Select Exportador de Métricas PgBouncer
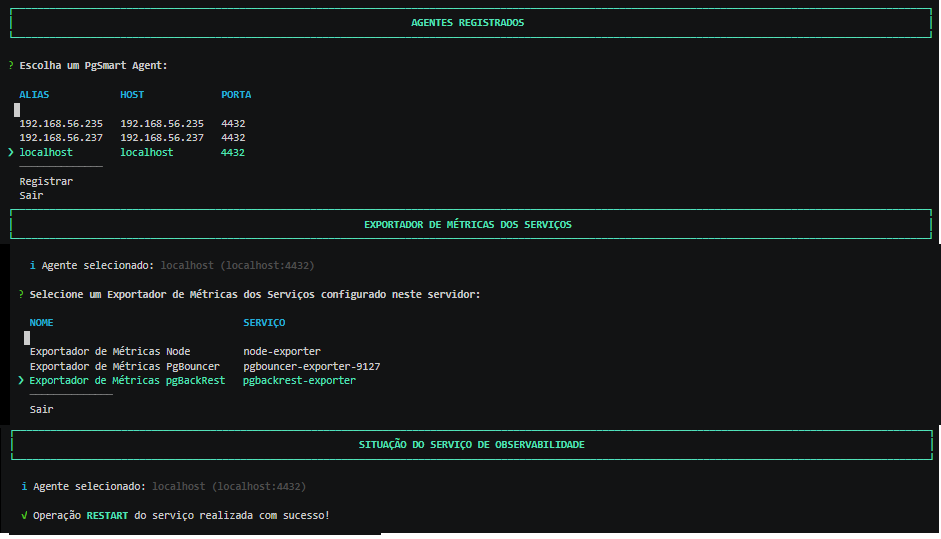The height and width of the screenshot is (539, 941). pyautogui.click(x=125, y=366)
